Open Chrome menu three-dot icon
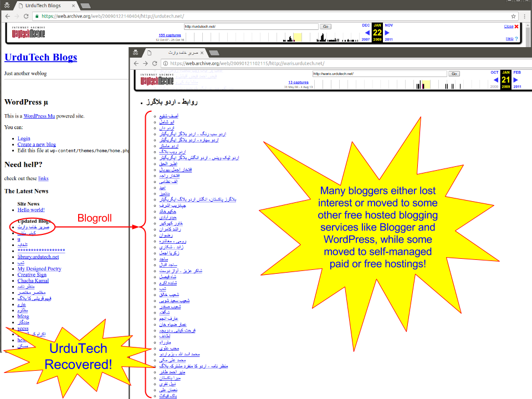532x399 pixels. pyautogui.click(x=525, y=16)
